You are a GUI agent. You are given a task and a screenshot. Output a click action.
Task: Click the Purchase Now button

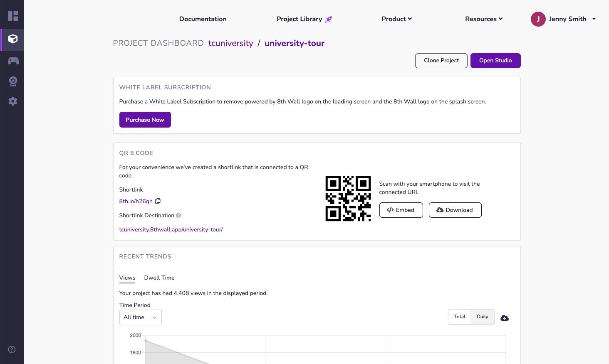tap(145, 120)
